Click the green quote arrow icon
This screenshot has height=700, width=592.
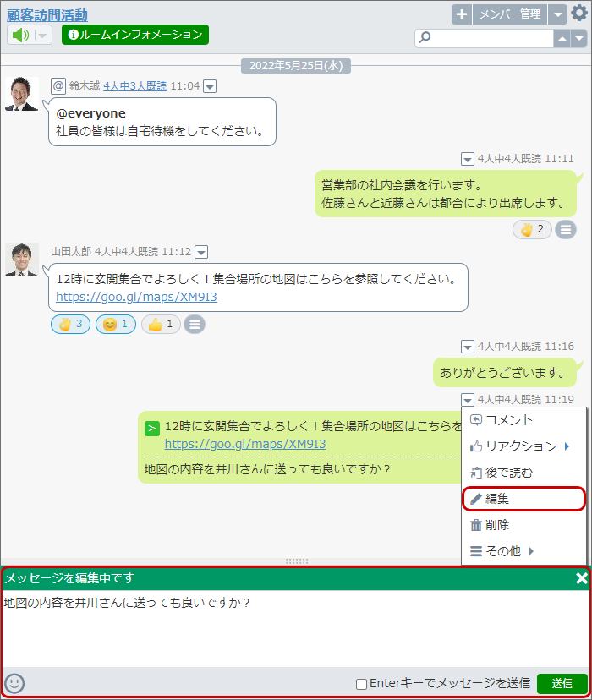[151, 429]
